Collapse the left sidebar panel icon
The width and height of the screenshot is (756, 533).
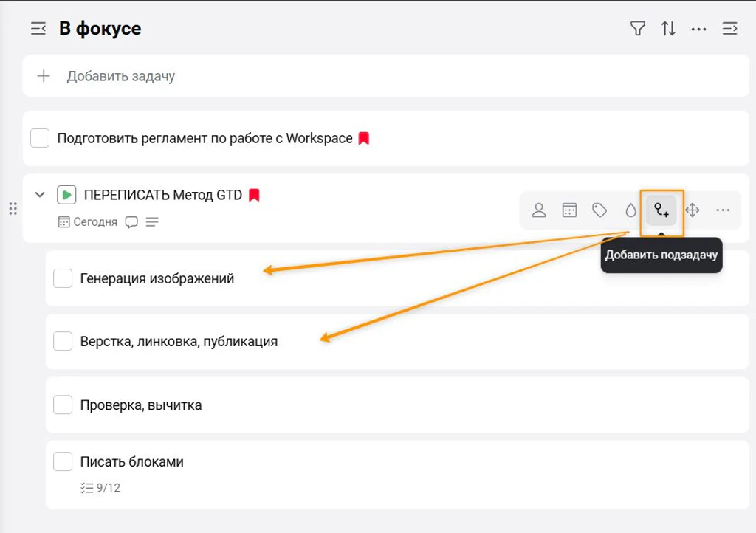click(38, 29)
